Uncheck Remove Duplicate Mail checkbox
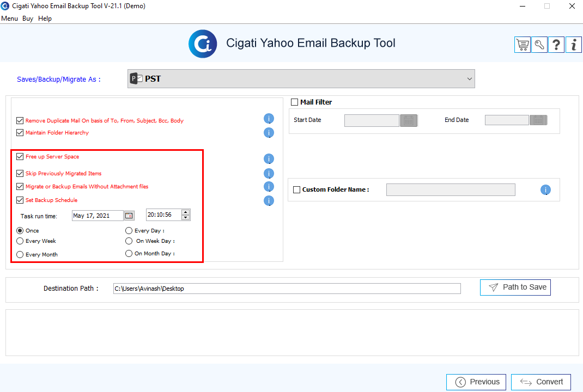 pos(20,120)
